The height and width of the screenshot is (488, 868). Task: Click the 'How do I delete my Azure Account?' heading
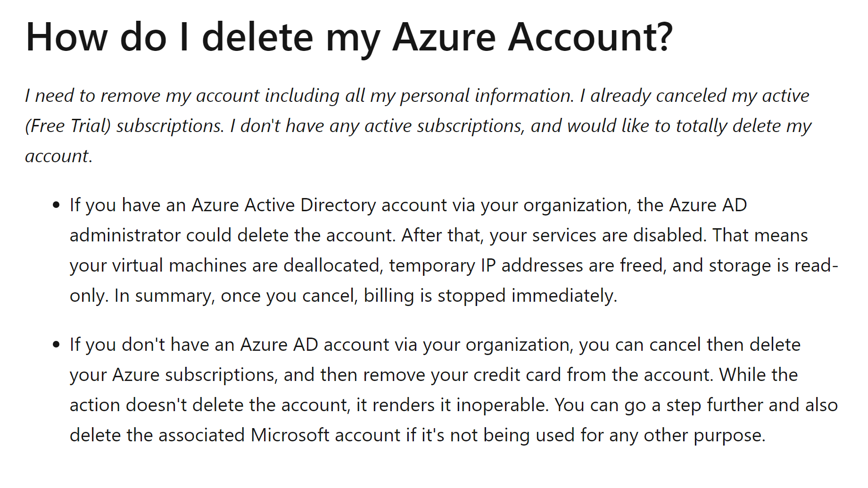[349, 38]
